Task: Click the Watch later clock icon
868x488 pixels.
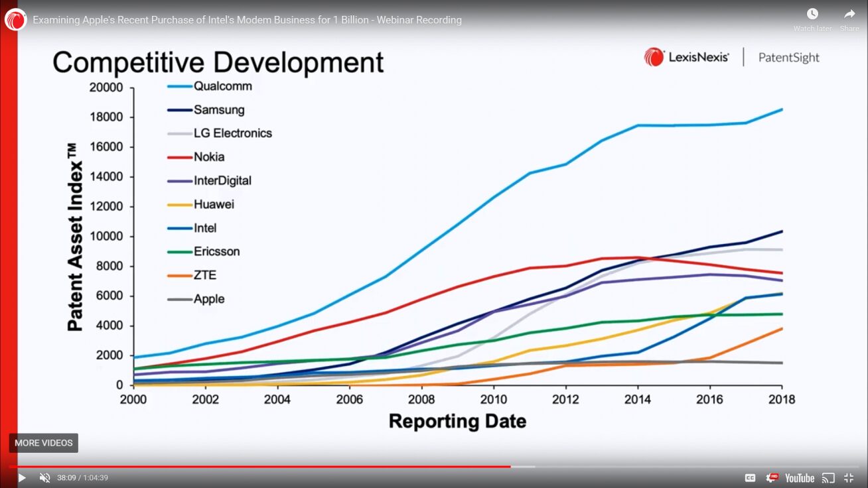Action: (812, 14)
